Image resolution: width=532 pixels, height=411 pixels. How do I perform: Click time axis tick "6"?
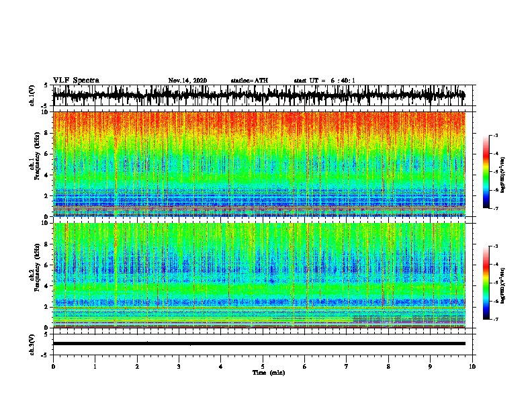[305, 366]
